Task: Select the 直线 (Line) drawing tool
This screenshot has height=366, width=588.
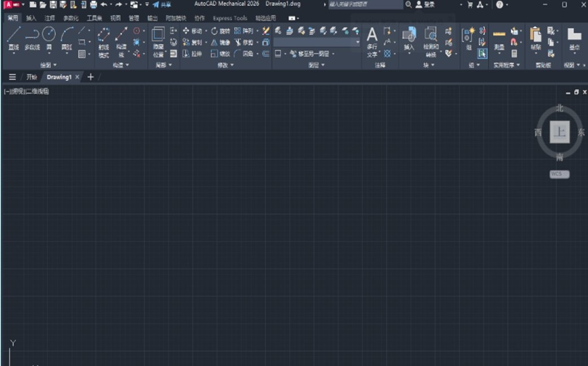Action: click(x=14, y=38)
